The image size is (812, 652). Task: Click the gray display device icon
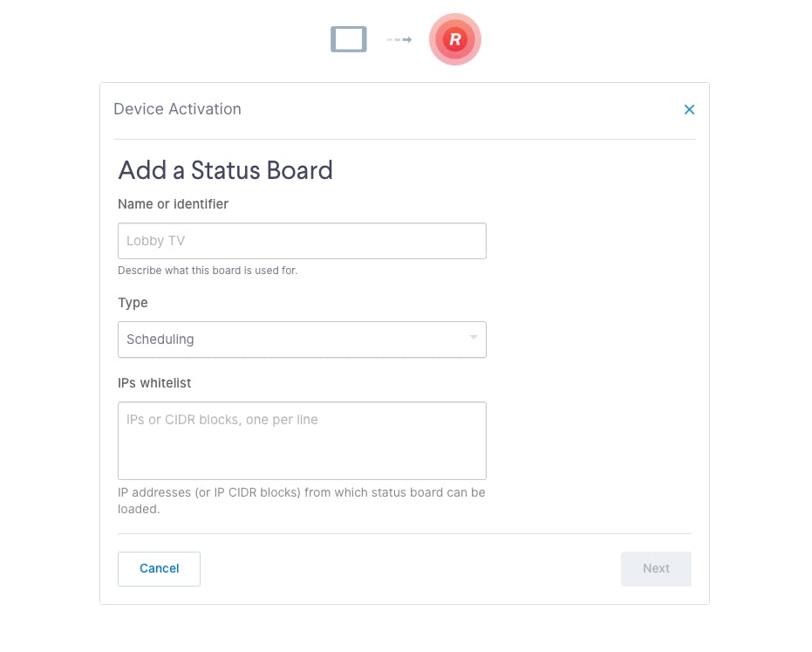(x=349, y=39)
